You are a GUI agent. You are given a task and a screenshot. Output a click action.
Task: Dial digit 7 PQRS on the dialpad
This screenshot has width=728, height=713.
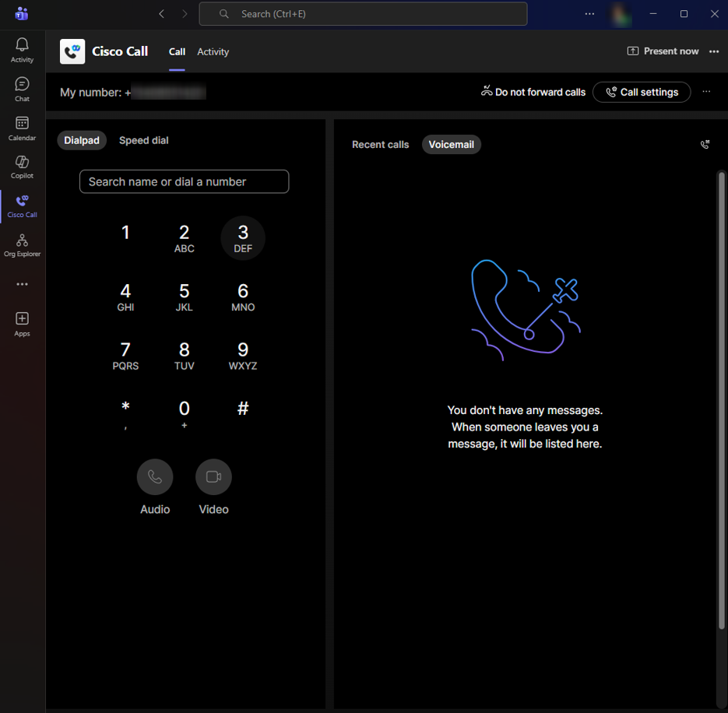125,356
